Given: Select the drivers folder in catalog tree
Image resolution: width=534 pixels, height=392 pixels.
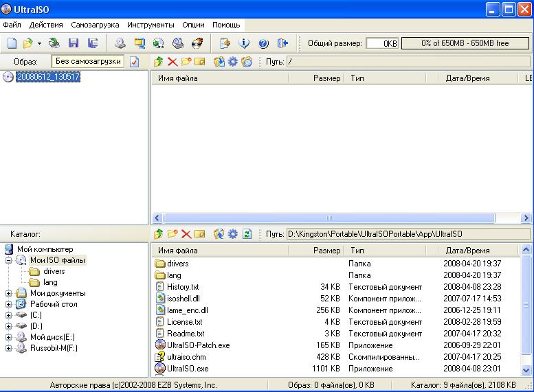Looking at the screenshot, I should tap(54, 271).
